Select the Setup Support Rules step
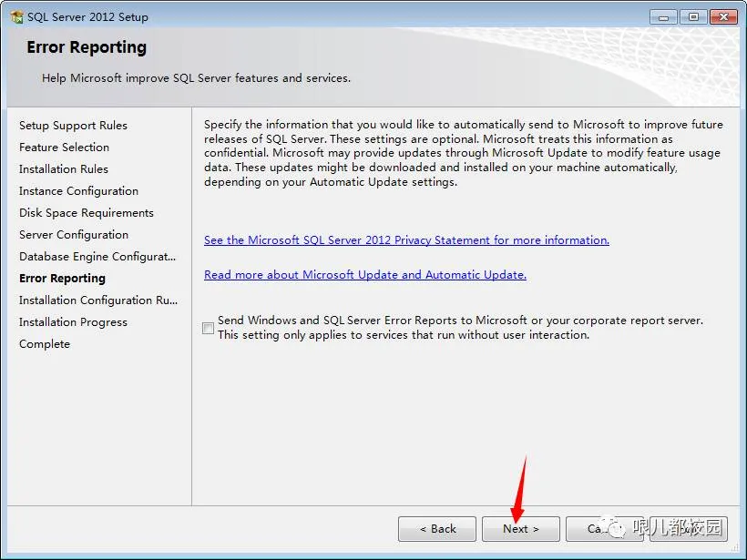This screenshot has height=560, width=747. pos(74,126)
